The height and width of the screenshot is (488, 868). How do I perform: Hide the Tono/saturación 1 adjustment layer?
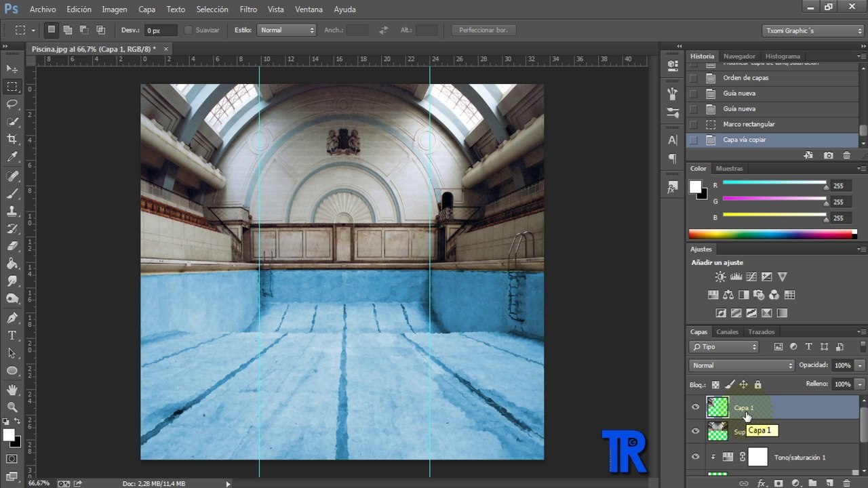[695, 457]
